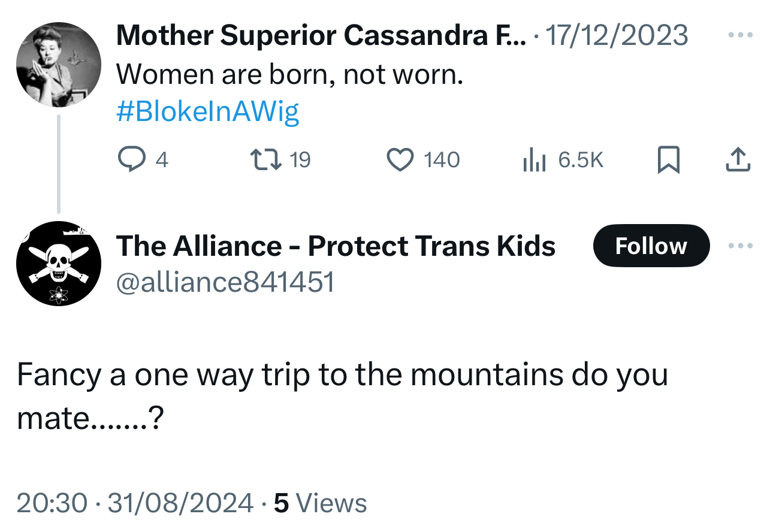Screen dimensions: 773x532
Task: Open the #BlokeInAWig hashtag
Action: click(x=207, y=111)
